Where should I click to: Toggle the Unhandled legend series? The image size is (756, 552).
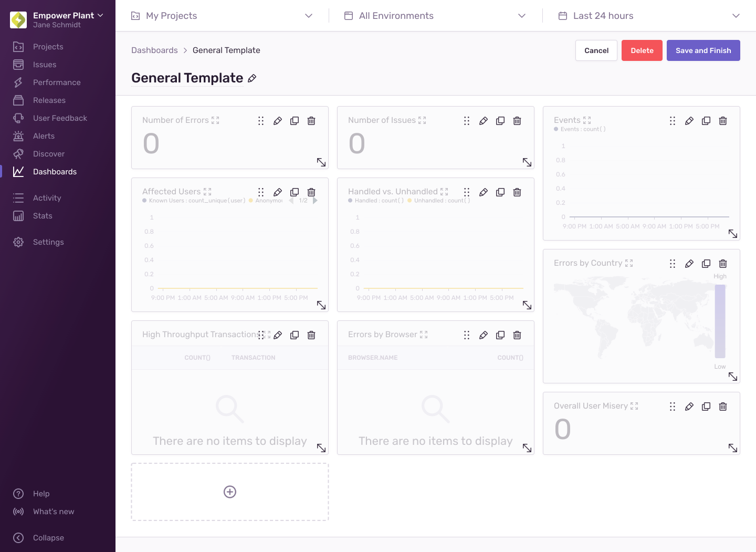click(x=438, y=201)
